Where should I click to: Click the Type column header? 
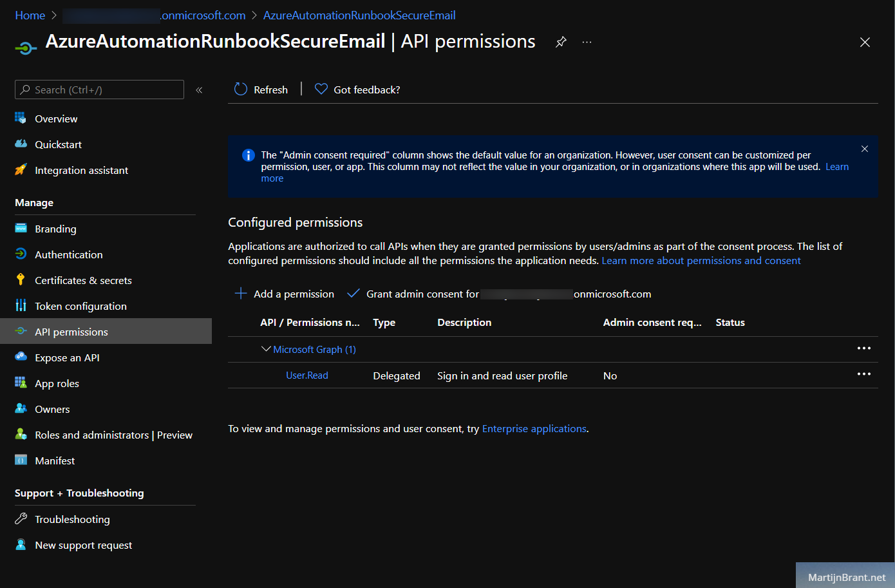click(x=384, y=322)
